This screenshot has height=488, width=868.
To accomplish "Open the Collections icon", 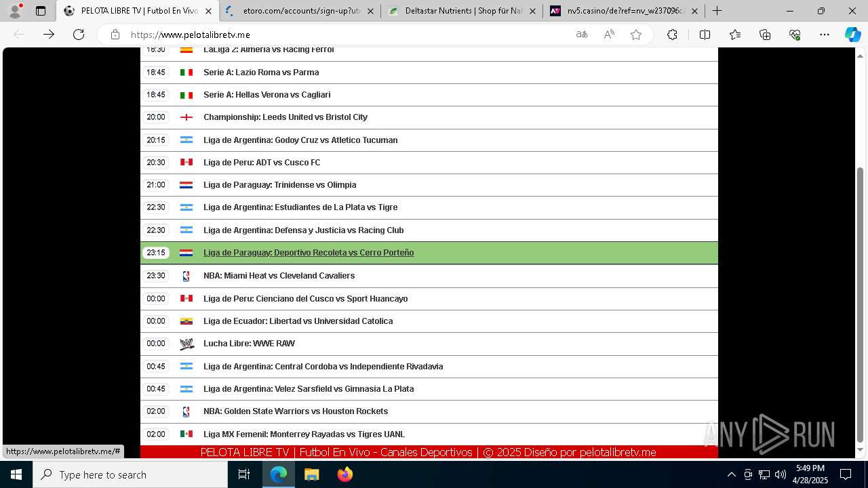I will [x=765, y=35].
